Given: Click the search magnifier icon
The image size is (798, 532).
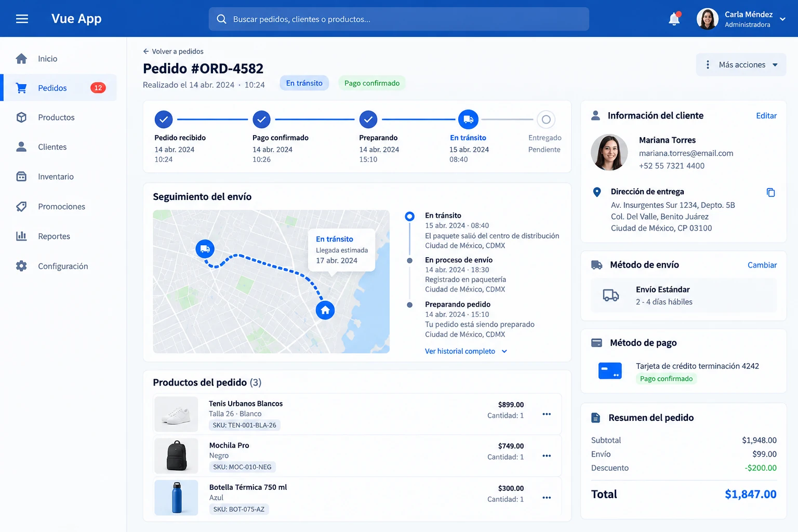Looking at the screenshot, I should pos(221,19).
